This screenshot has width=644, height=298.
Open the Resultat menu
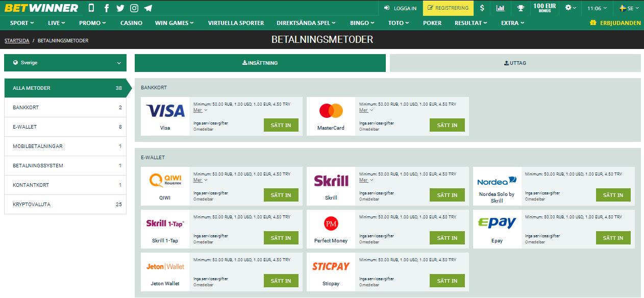pos(470,23)
